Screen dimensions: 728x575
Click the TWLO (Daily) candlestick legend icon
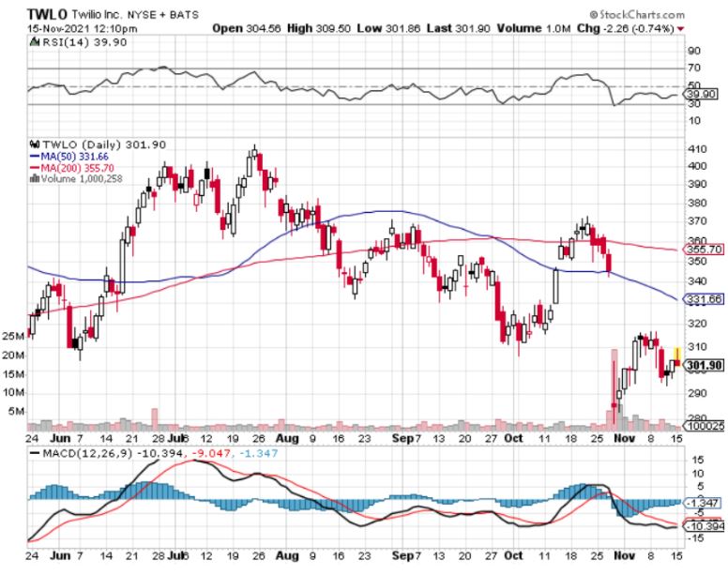35,144
